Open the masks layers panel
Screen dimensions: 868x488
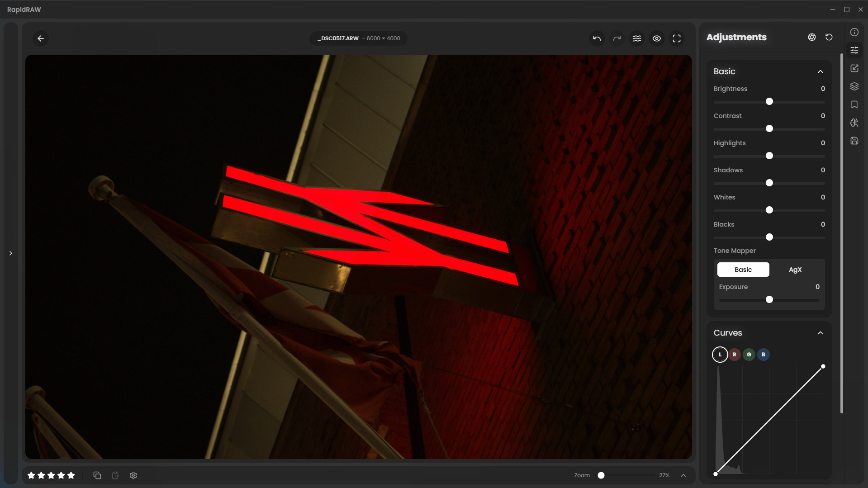854,86
